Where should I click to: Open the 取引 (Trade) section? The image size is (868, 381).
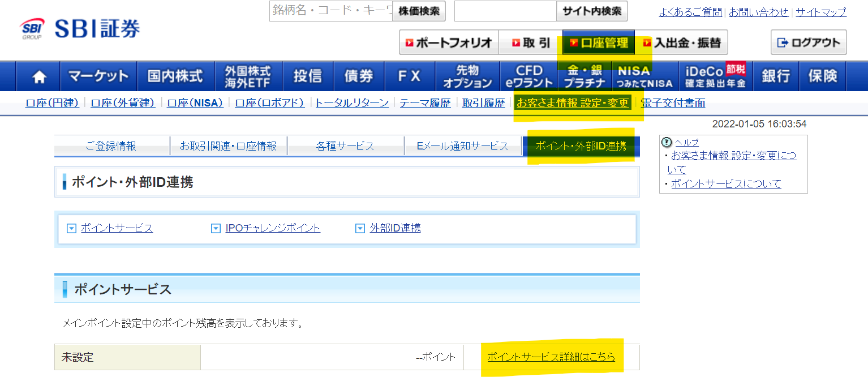coord(528,42)
